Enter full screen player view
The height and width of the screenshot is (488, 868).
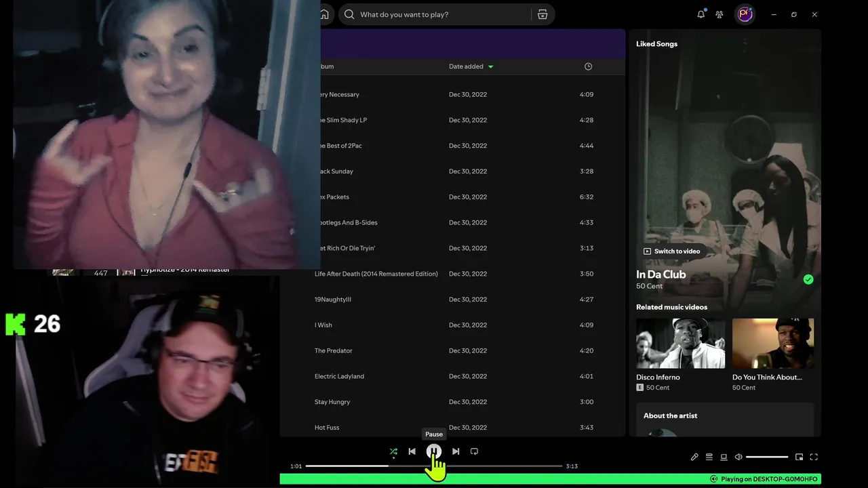[814, 457]
